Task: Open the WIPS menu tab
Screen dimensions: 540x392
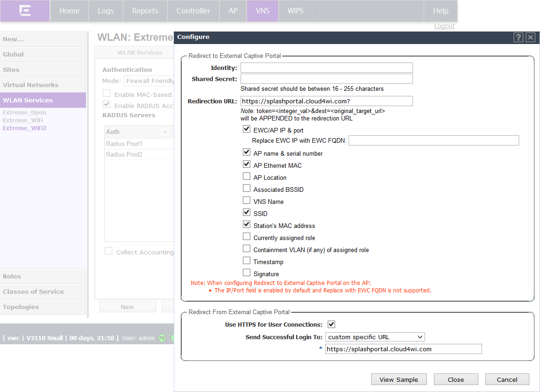Action: pos(295,11)
